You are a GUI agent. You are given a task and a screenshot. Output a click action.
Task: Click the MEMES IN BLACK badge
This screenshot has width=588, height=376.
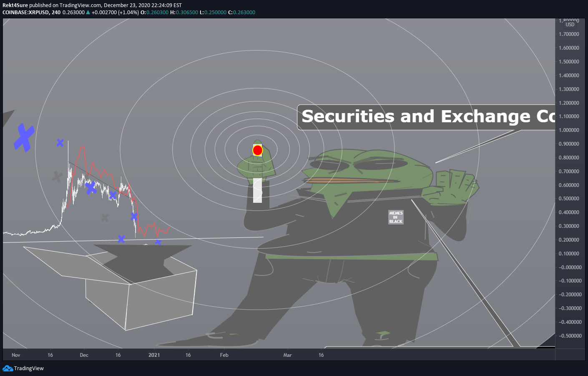396,217
